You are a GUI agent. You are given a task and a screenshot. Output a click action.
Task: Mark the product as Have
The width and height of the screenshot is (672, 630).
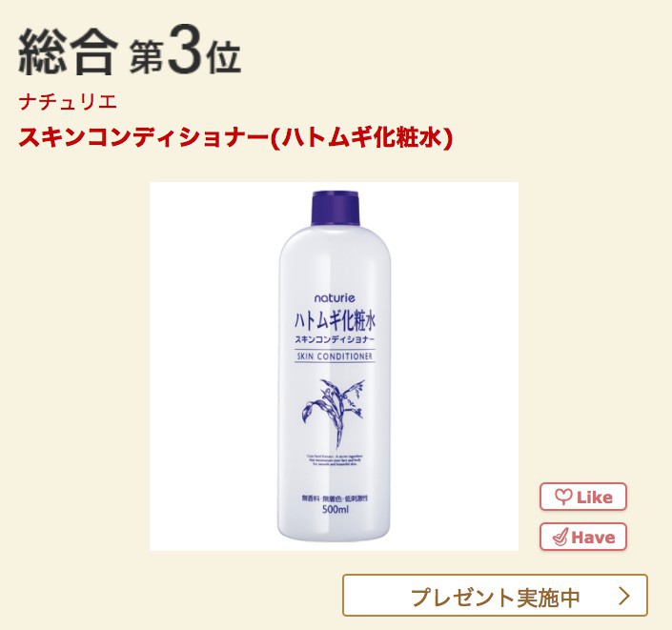583,537
